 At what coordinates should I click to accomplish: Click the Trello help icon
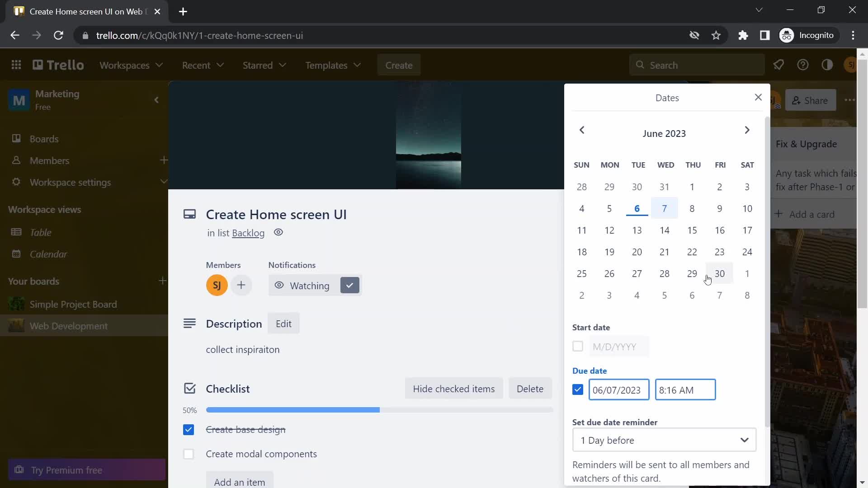[x=802, y=64]
